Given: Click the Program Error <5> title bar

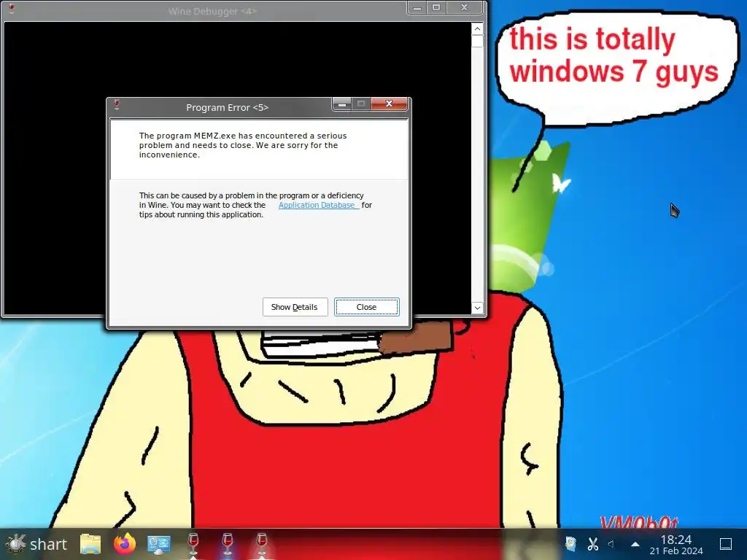Looking at the screenshot, I should click(x=228, y=108).
